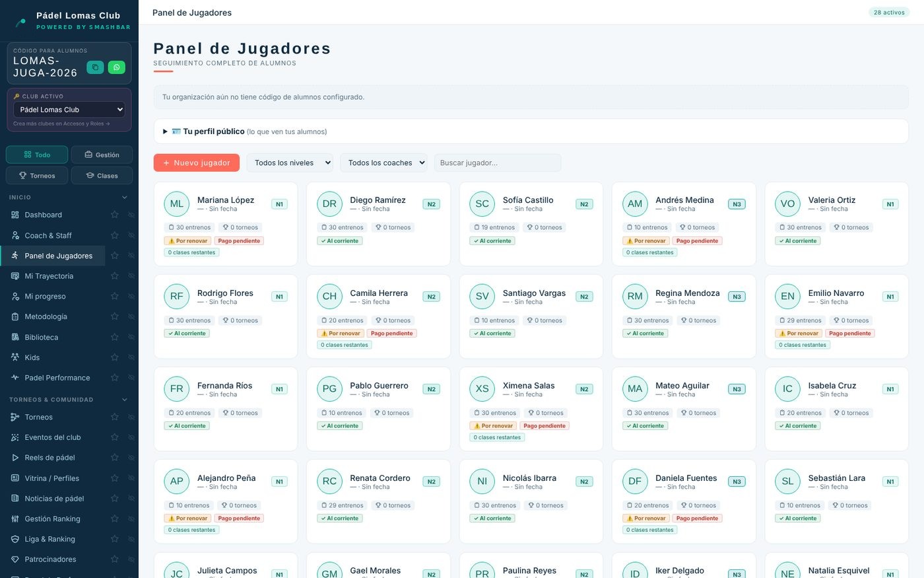This screenshot has width=924, height=578.
Task: Click the Reels de pádel play icon
Action: pos(15,458)
